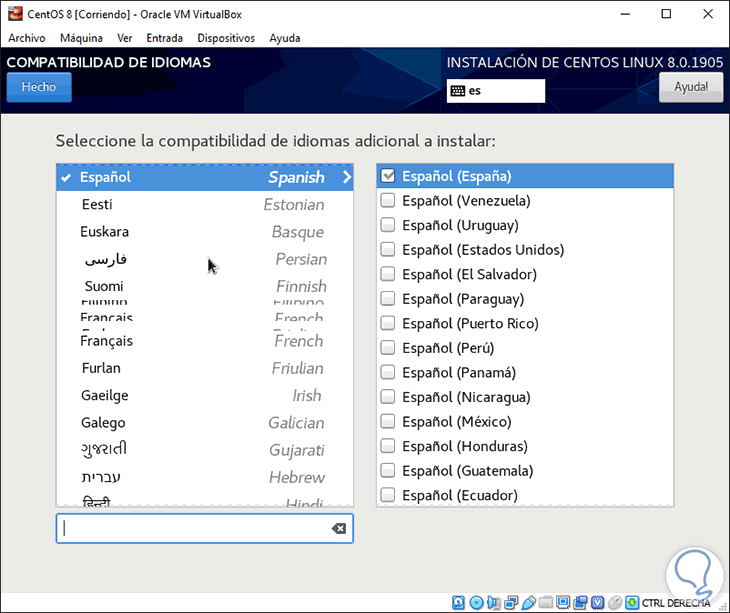Maximize the VirtualBox window
The image size is (730, 613).
(666, 14)
